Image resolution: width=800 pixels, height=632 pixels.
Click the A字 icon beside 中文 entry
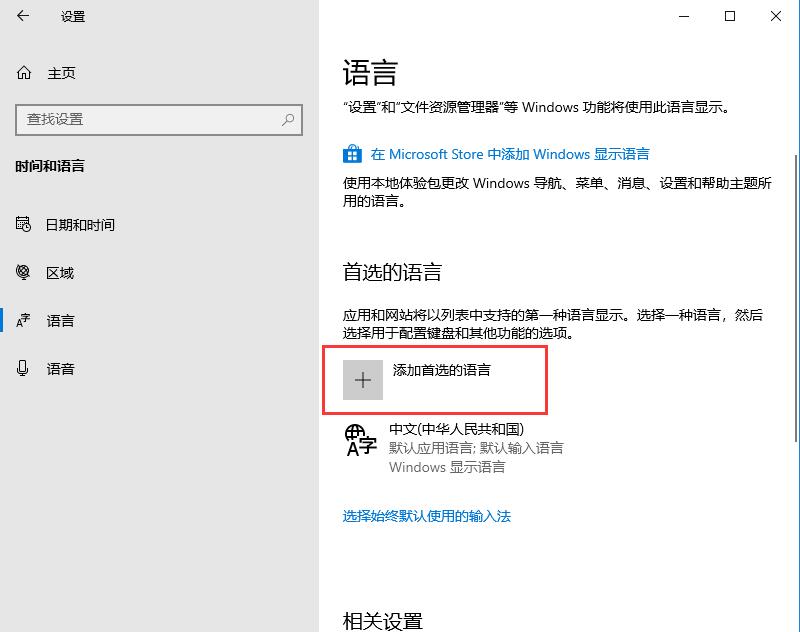pos(362,440)
